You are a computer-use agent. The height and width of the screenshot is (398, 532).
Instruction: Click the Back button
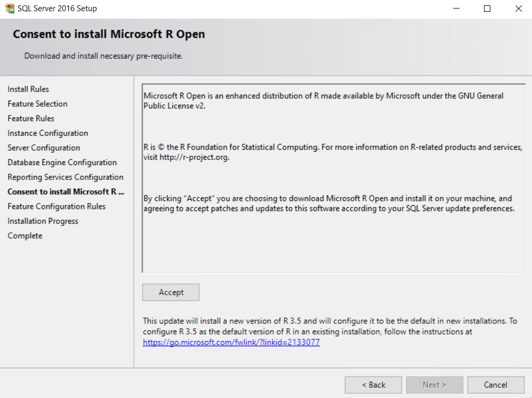coord(373,385)
